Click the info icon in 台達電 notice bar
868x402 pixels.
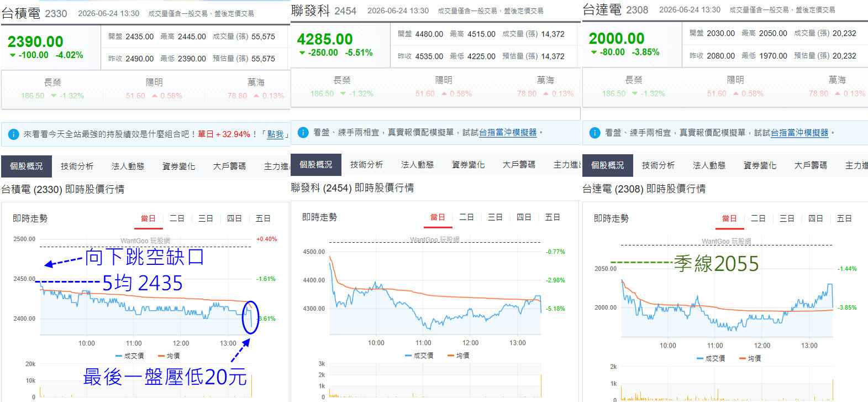coord(595,133)
